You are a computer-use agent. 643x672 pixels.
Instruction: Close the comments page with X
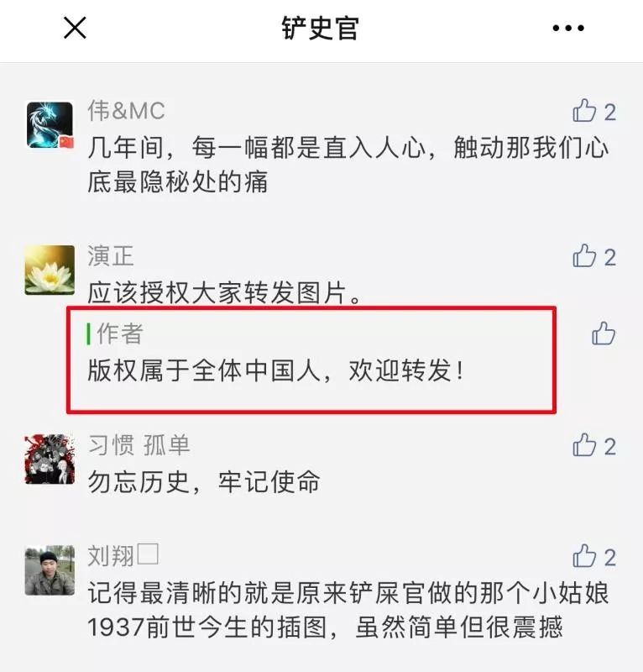coord(75,28)
